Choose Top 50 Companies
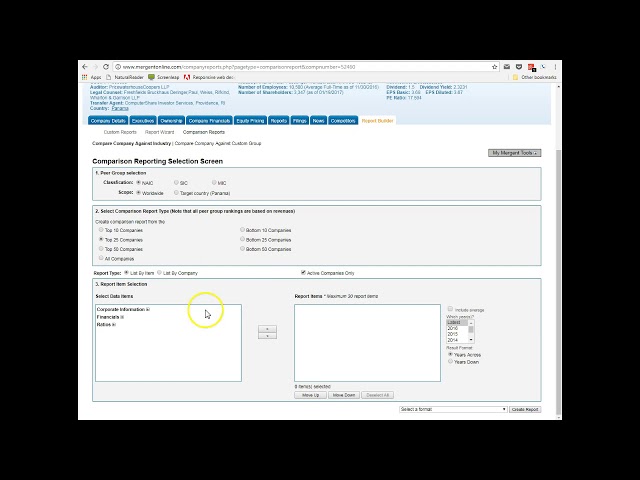 101,249
